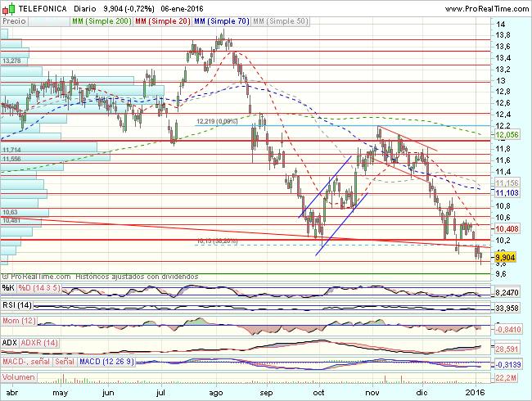Image resolution: width=532 pixels, height=401 pixels.
Task: Click the candlestick icon beside TELEFONICA
Action: [x=9, y=9]
